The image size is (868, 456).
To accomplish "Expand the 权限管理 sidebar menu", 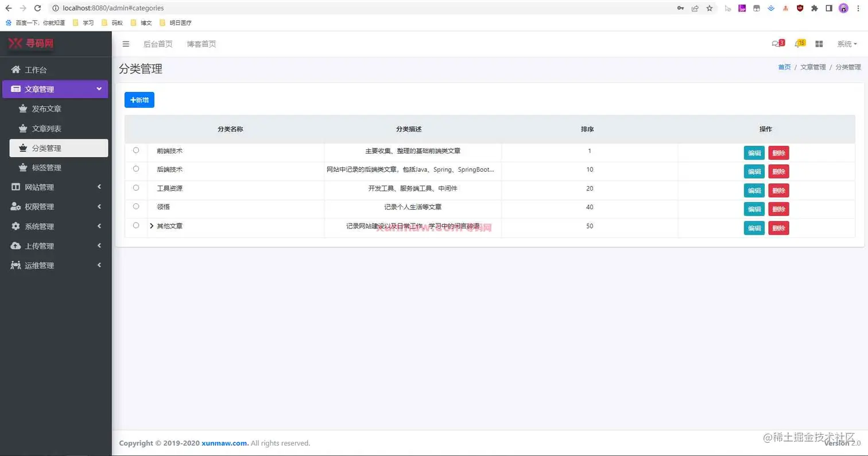I will coord(55,207).
